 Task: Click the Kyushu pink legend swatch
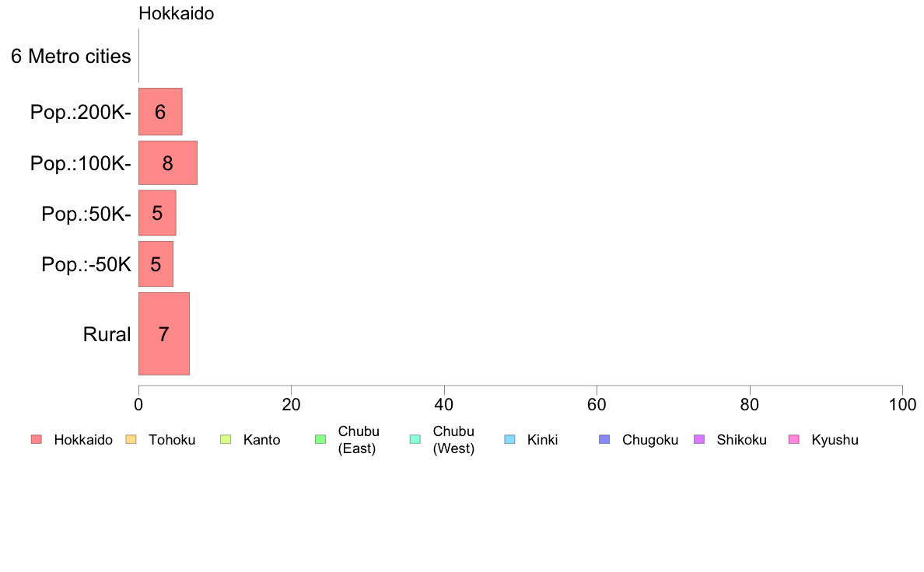[794, 439]
